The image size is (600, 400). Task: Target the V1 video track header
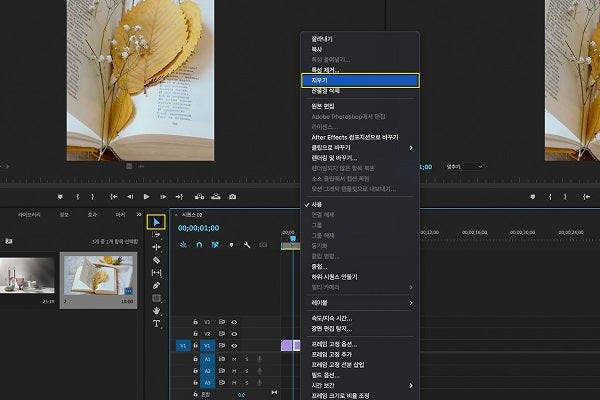(x=207, y=346)
